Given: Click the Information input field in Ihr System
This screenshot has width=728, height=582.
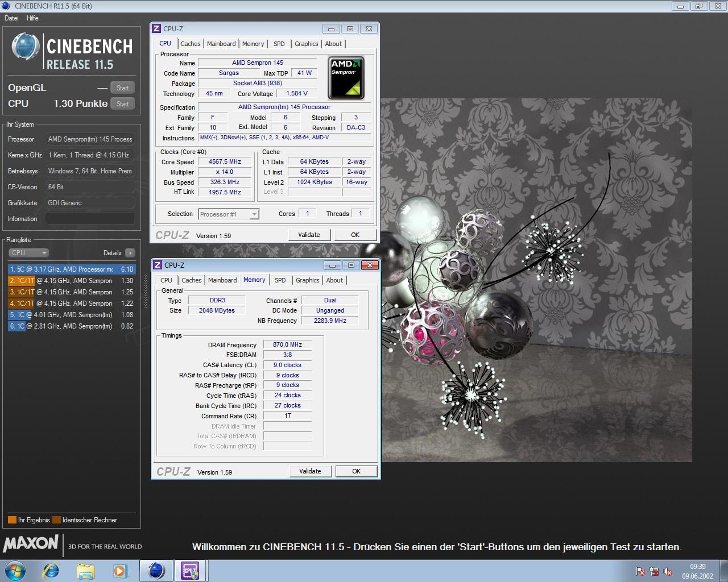Looking at the screenshot, I should (x=90, y=219).
